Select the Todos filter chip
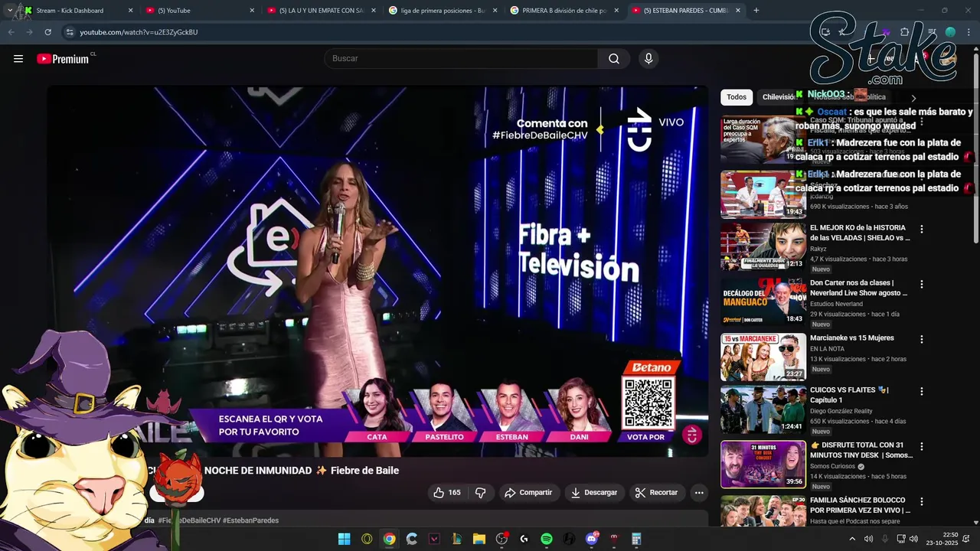 pyautogui.click(x=737, y=97)
